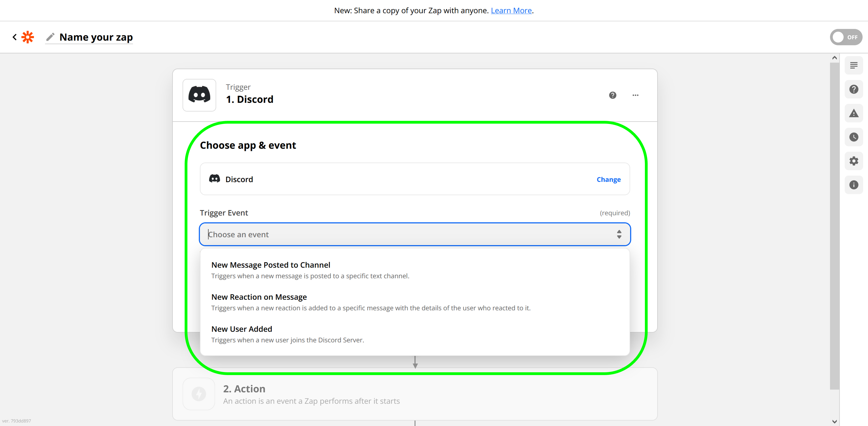Open the Learn More link in banner

(x=511, y=10)
